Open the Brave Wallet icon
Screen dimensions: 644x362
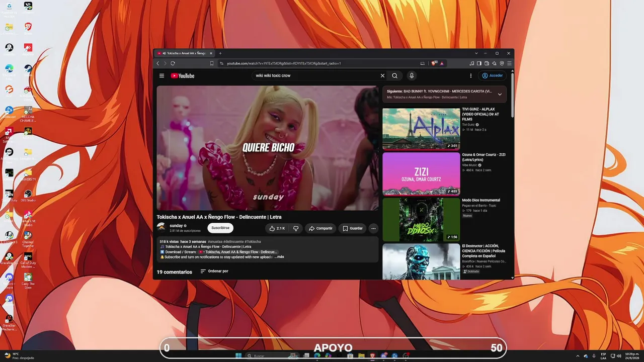(487, 63)
